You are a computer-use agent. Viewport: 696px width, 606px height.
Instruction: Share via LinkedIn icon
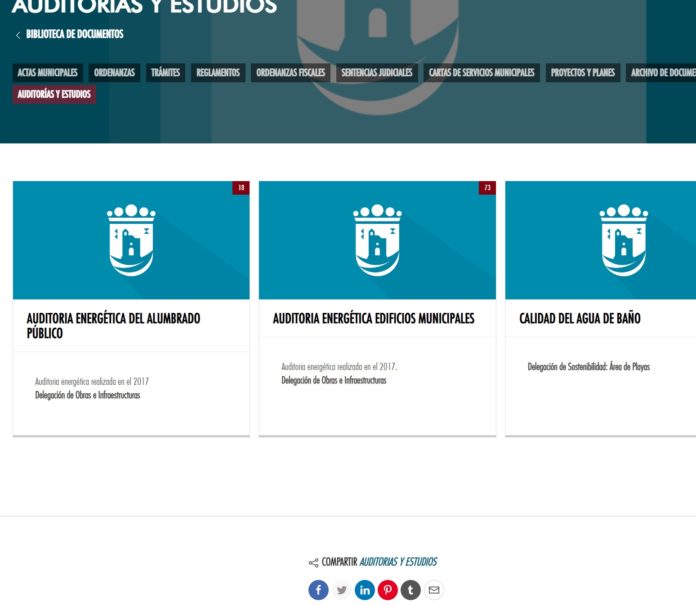click(364, 590)
